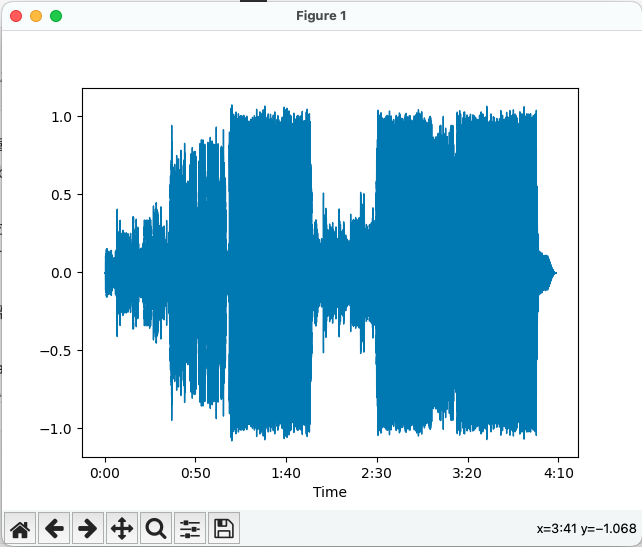This screenshot has width=642, height=547.
Task: Click the 0.0 y-axis tick label
Action: pos(61,273)
